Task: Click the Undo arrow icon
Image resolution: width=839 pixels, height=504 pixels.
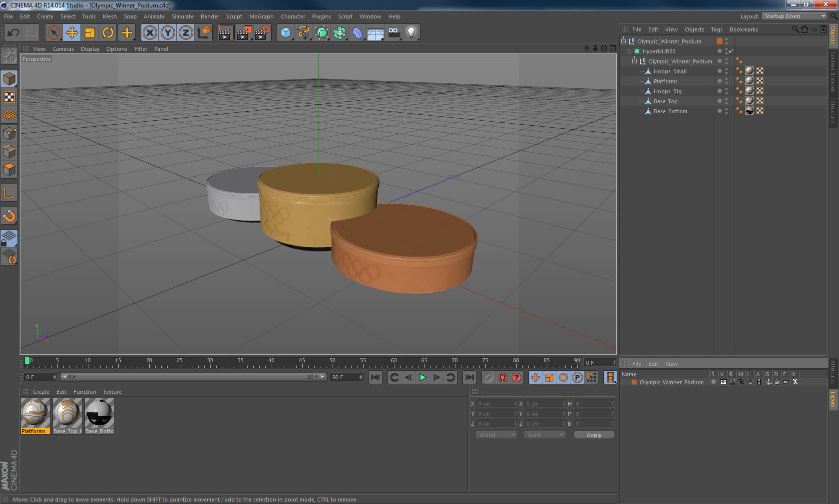Action: (13, 33)
